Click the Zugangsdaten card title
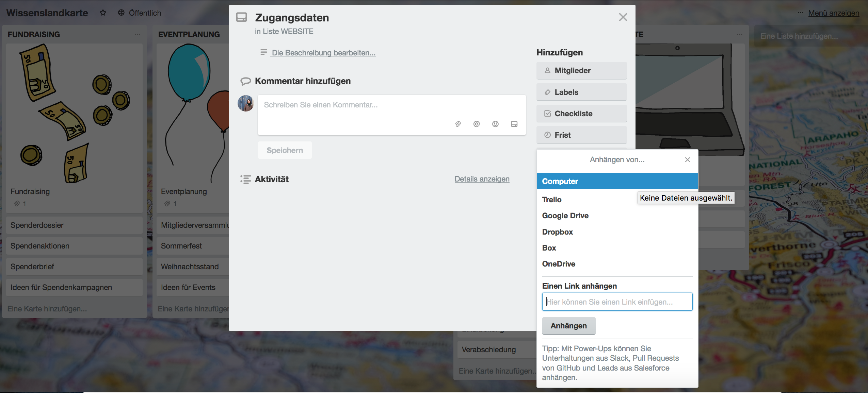 pyautogui.click(x=292, y=18)
